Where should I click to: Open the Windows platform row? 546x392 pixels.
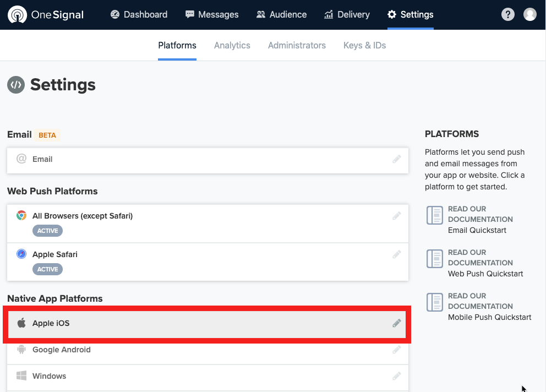coord(208,378)
